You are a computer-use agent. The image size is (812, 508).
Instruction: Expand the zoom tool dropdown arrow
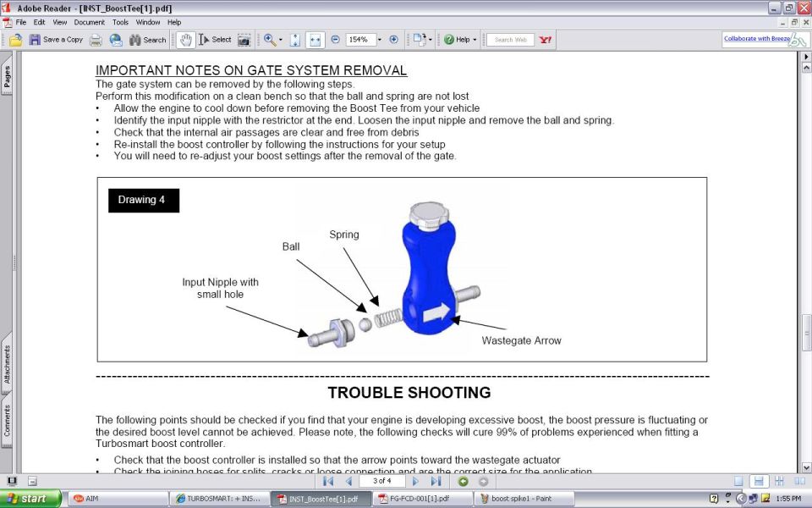(x=281, y=40)
